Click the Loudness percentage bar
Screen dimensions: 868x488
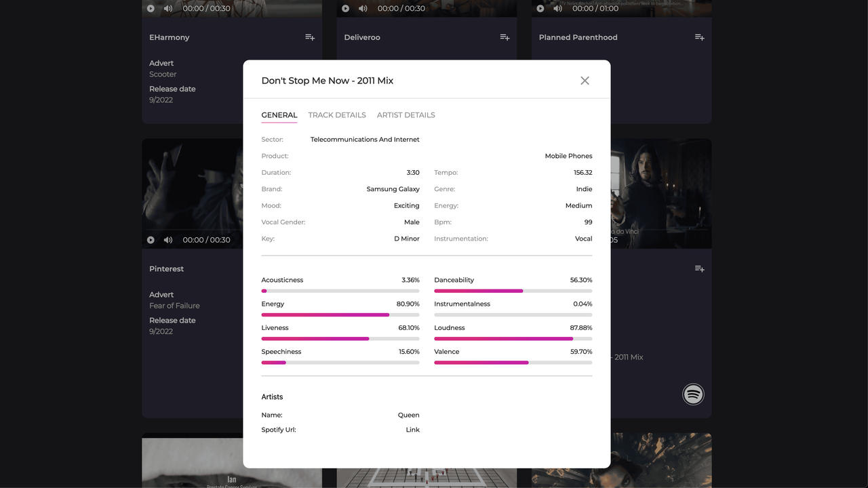(513, 339)
